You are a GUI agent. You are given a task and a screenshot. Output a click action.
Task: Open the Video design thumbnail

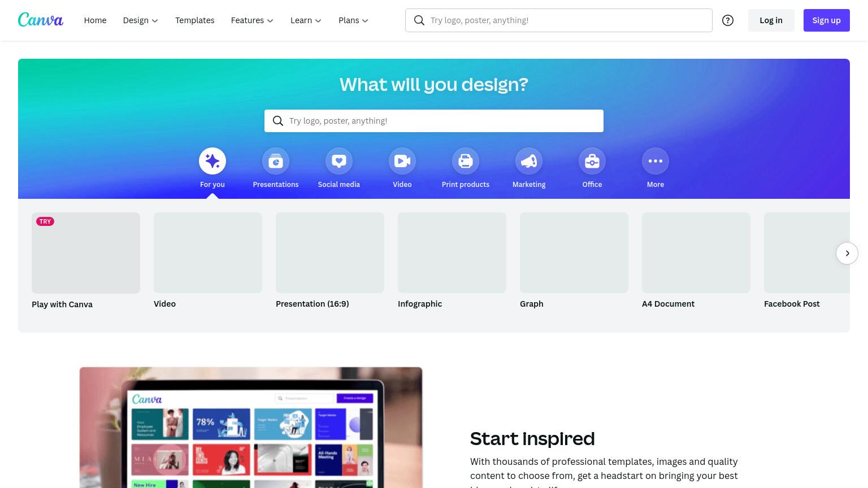tap(208, 252)
